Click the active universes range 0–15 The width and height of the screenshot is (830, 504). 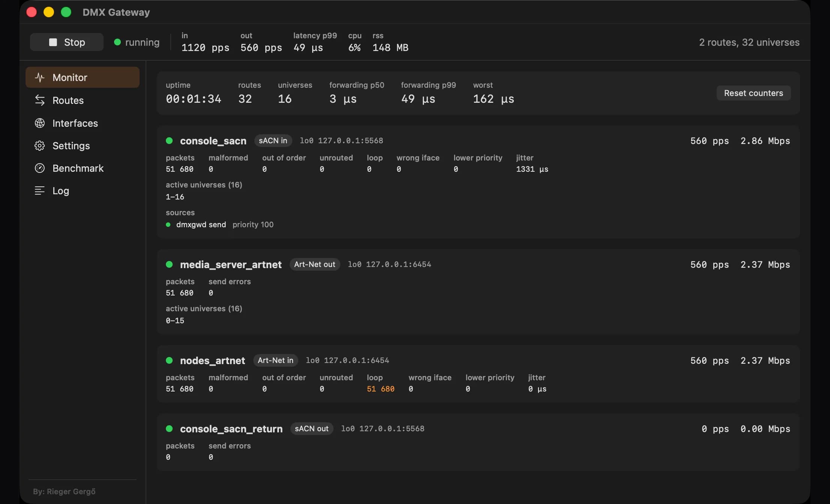point(175,321)
